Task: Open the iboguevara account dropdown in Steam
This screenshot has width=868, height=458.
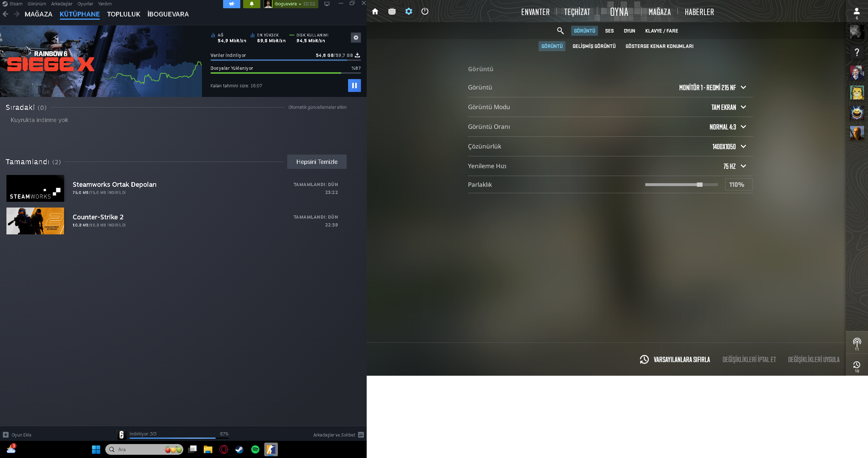Action: coord(291,4)
